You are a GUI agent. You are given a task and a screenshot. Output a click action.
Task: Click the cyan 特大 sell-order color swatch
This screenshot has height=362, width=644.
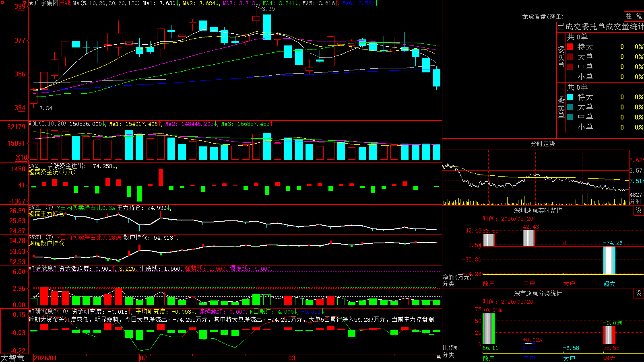point(570,97)
